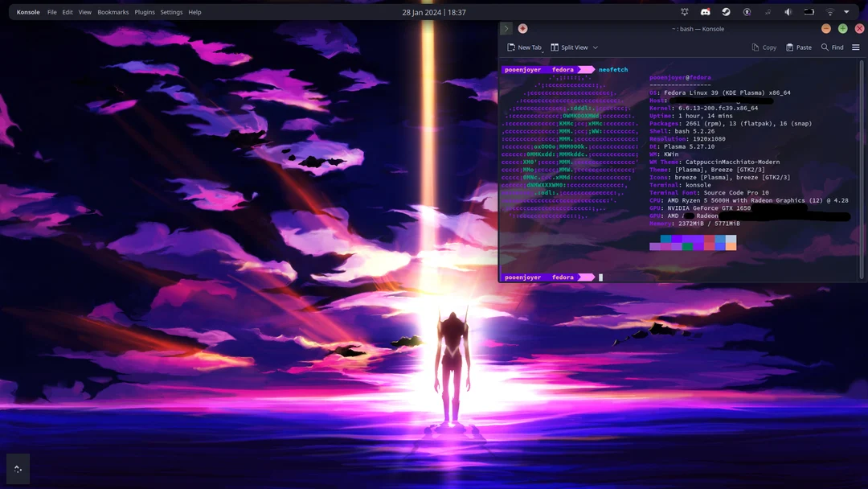Image resolution: width=868 pixels, height=489 pixels.
Task: Open Konsole's hamburger menu
Action: point(855,47)
